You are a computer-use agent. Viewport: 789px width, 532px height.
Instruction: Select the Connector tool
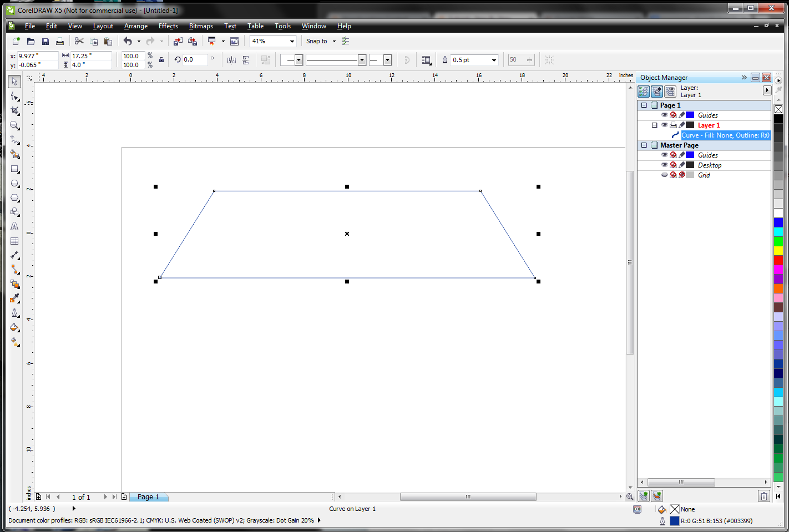15,270
